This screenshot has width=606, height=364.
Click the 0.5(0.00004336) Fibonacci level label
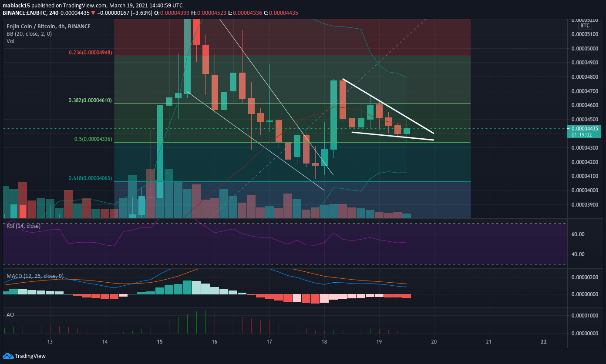click(93, 139)
